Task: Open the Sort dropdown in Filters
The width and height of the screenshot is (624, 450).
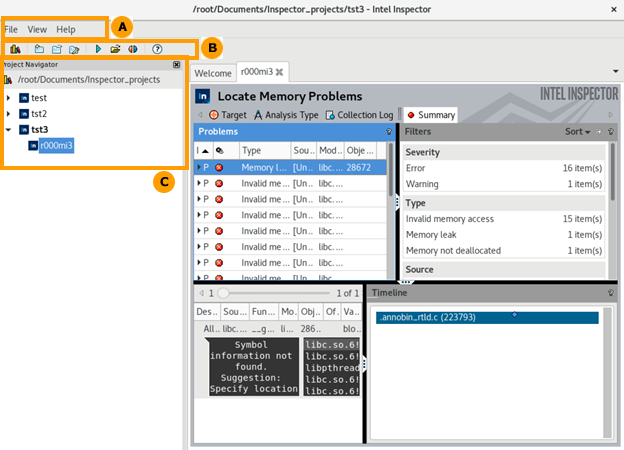Action: pos(575,131)
